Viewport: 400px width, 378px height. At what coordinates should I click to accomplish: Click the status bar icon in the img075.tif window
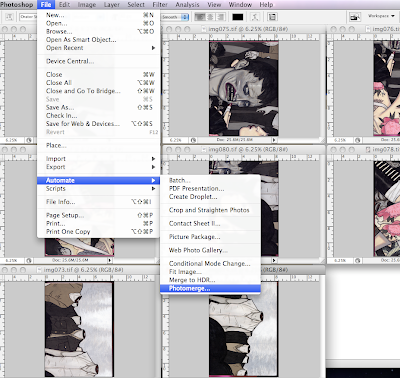[x=193, y=140]
